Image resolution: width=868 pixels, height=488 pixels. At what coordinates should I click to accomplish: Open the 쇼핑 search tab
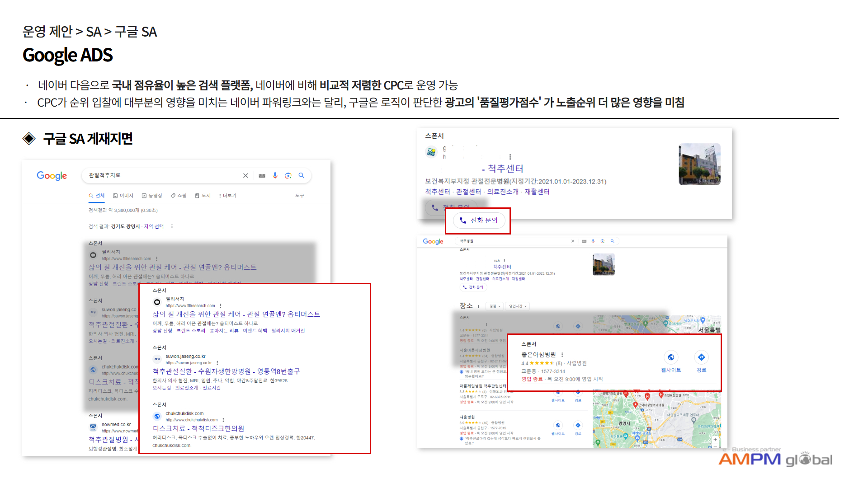[179, 196]
